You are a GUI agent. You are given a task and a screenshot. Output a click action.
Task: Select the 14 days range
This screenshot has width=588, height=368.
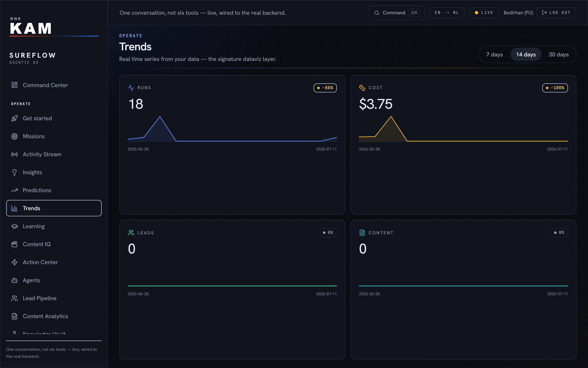[x=526, y=55]
